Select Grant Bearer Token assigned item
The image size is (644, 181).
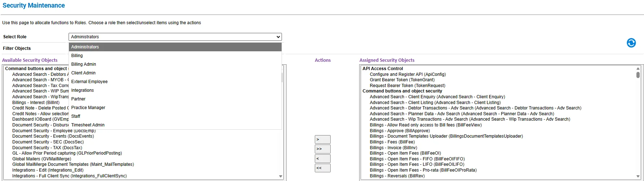pyautogui.click(x=402, y=80)
